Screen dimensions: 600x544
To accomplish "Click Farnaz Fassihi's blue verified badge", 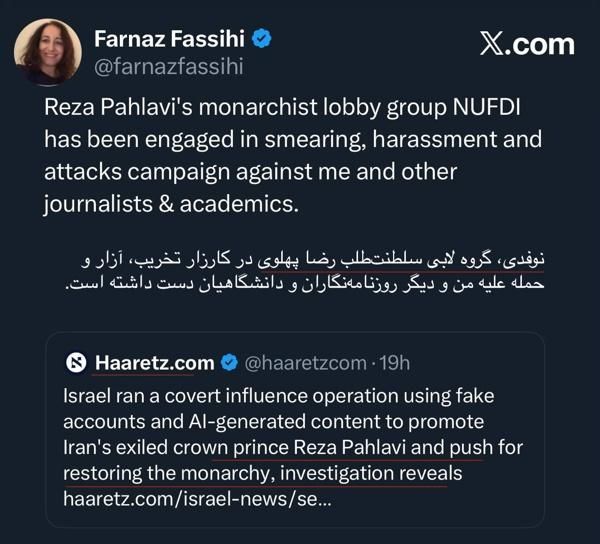I will click(x=263, y=39).
